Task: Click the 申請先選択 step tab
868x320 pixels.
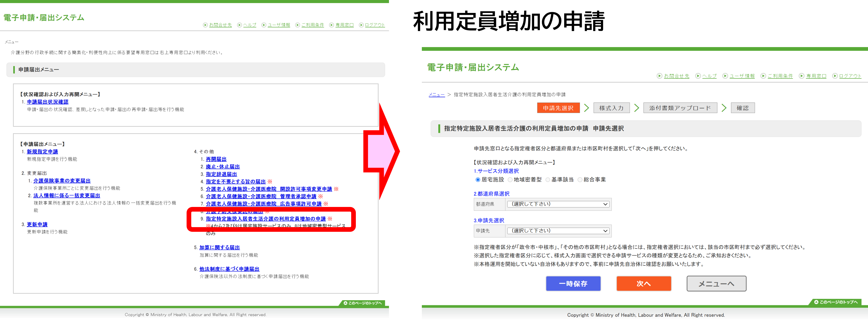Action: [x=558, y=108]
